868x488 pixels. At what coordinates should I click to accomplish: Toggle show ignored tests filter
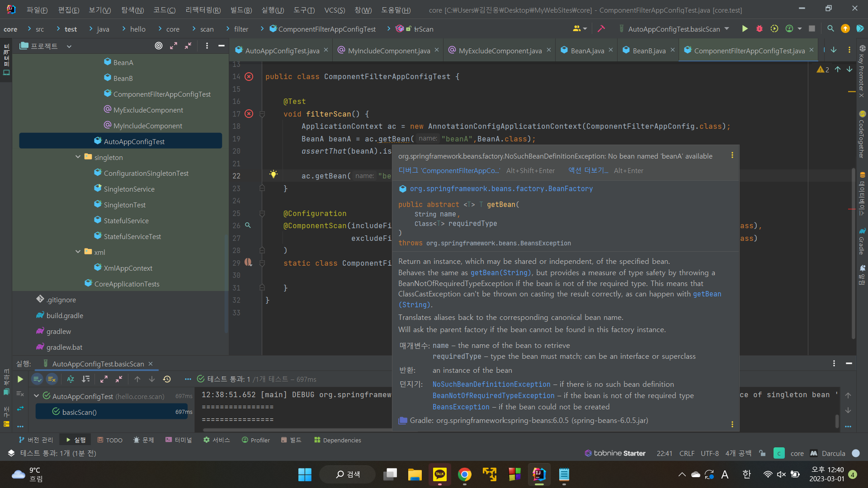click(x=52, y=379)
